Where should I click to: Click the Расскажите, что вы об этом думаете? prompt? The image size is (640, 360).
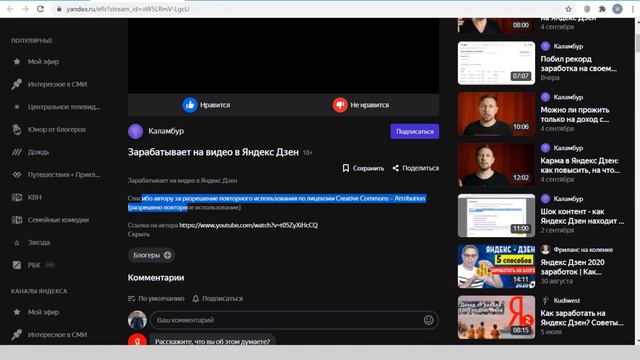pyautogui.click(x=212, y=341)
